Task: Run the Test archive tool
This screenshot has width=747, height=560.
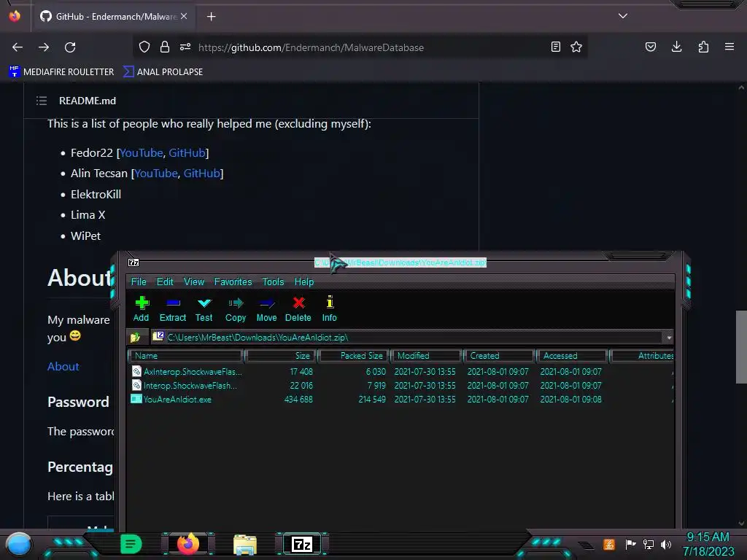Action: pos(204,309)
